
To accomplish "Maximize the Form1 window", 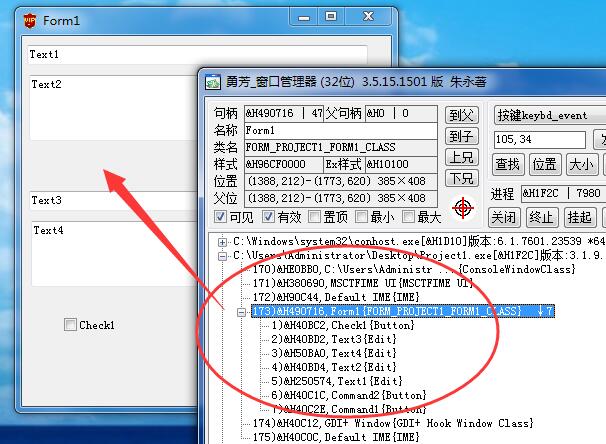I will (x=331, y=17).
